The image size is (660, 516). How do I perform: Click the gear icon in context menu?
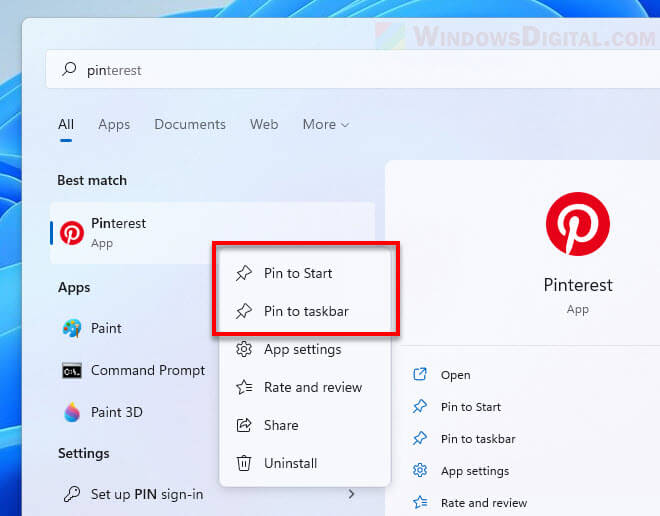pos(244,349)
